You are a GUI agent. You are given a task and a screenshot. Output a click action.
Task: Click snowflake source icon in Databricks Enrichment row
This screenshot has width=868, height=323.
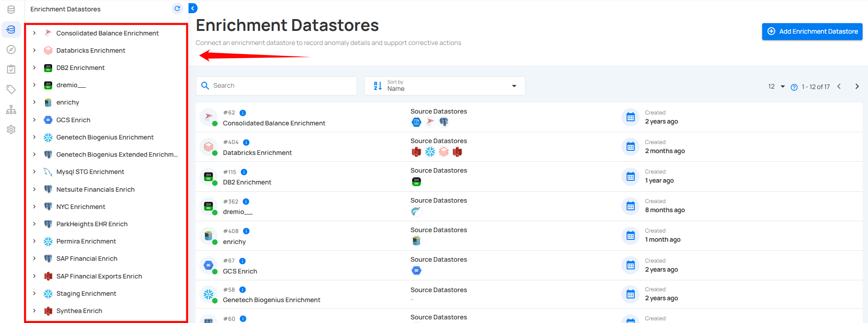tap(430, 152)
